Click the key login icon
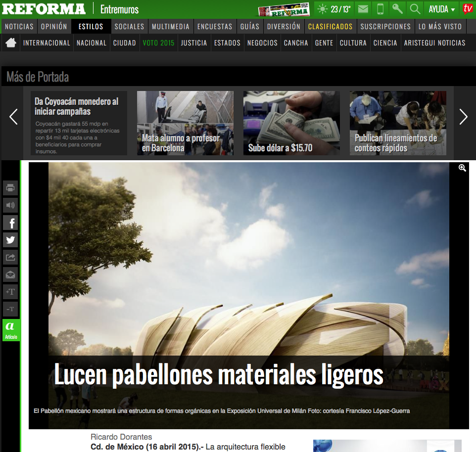 (397, 9)
